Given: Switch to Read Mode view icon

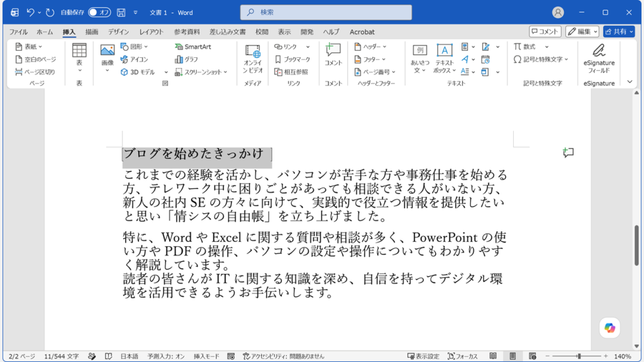Looking at the screenshot, I should tap(493, 356).
